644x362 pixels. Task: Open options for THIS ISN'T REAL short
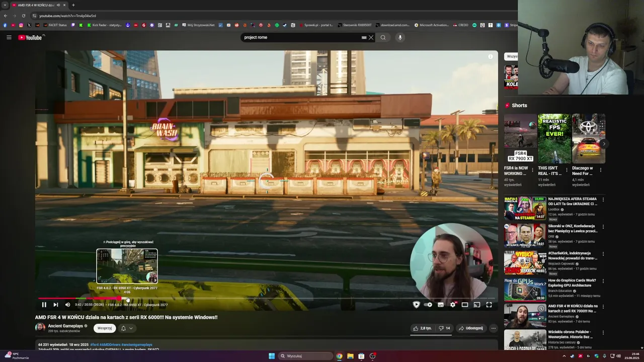click(567, 170)
